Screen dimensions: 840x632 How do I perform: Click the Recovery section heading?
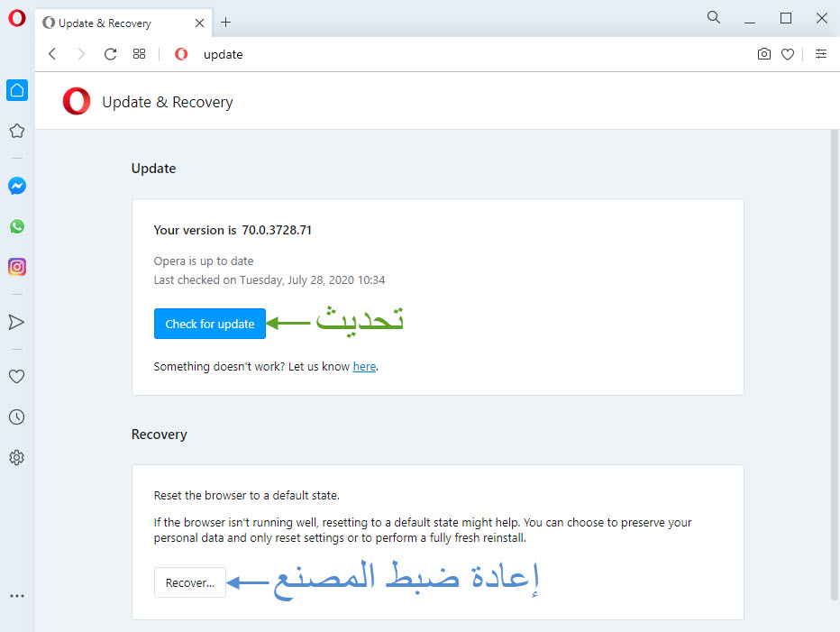pos(160,435)
